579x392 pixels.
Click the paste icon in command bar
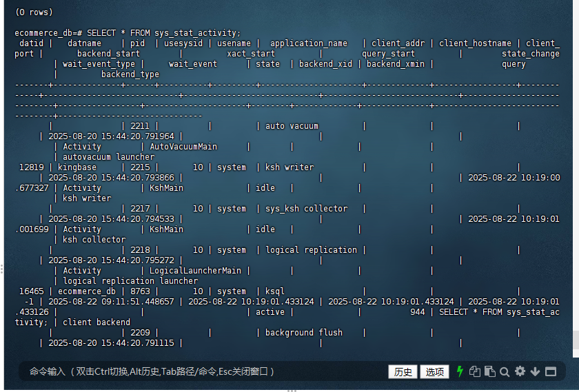[489, 371]
